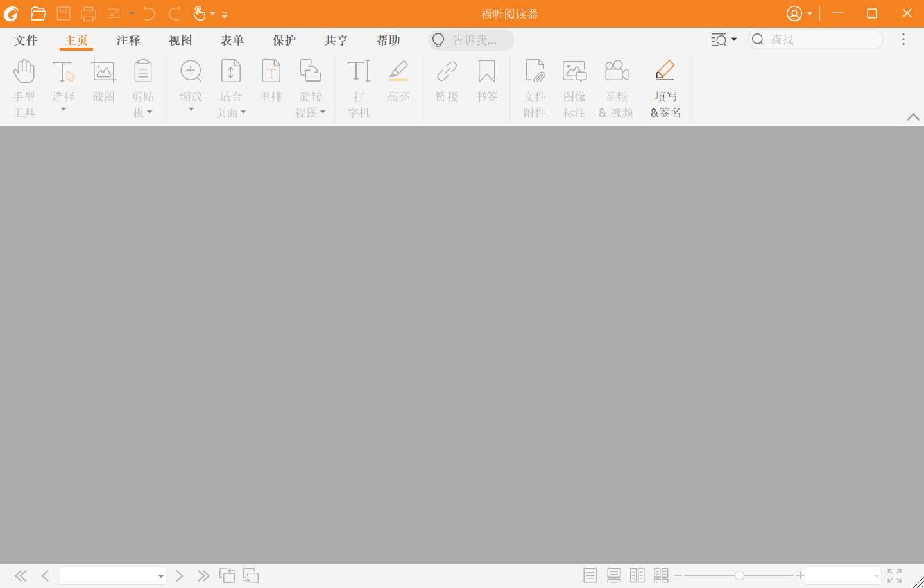Image resolution: width=924 pixels, height=588 pixels.
Task: Enable facing pages view mode
Action: pos(637,576)
